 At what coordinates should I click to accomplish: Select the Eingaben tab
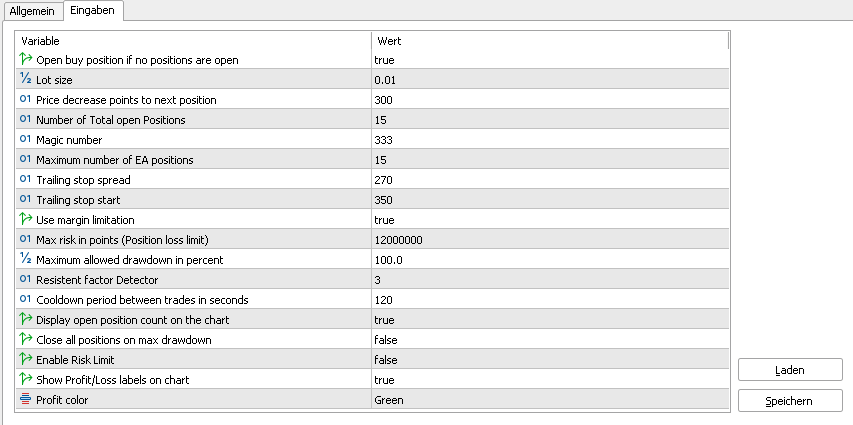pos(92,10)
